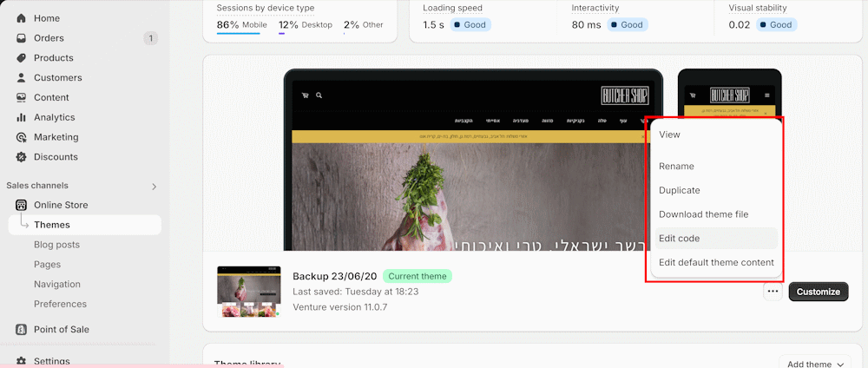Click the three-dot theme actions button
This screenshot has height=368, width=868.
[772, 292]
